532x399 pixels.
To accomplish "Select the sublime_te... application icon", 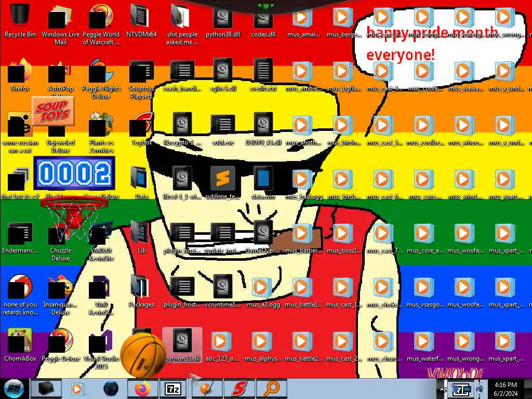I will [222, 182].
